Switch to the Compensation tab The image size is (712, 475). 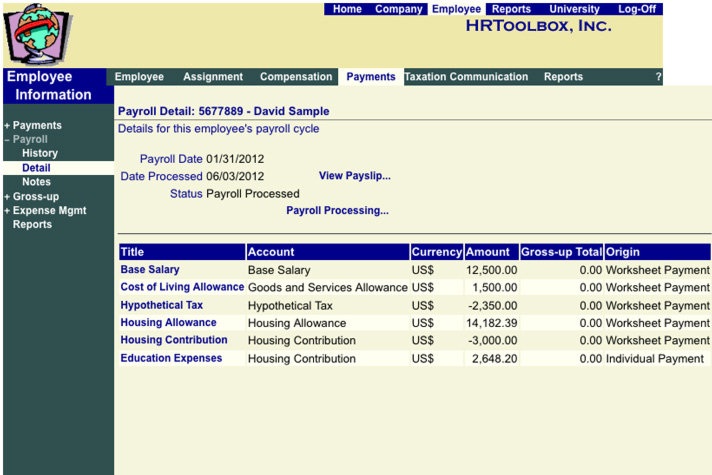[x=296, y=77]
